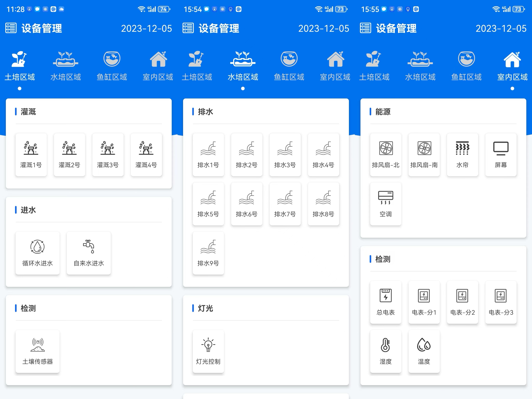
Task: Open 水帘 water curtain device
Action: point(463,155)
